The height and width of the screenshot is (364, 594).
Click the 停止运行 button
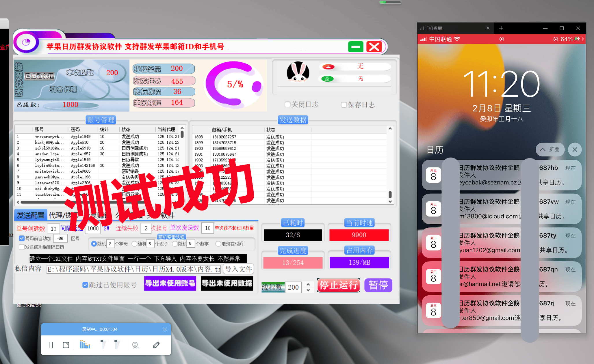[x=338, y=285]
